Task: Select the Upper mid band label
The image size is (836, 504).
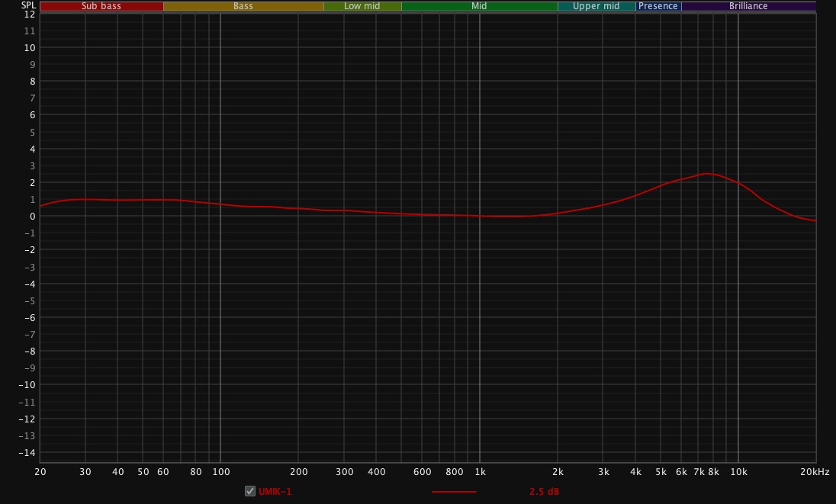Action: pyautogui.click(x=596, y=6)
